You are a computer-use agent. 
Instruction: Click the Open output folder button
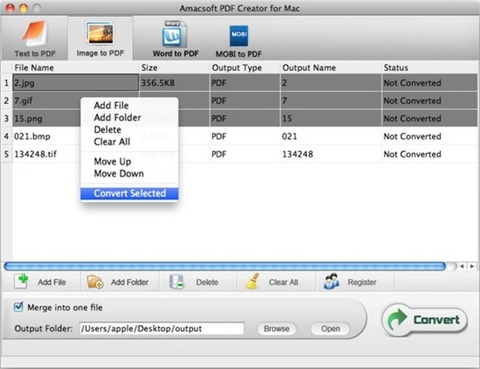coord(330,329)
